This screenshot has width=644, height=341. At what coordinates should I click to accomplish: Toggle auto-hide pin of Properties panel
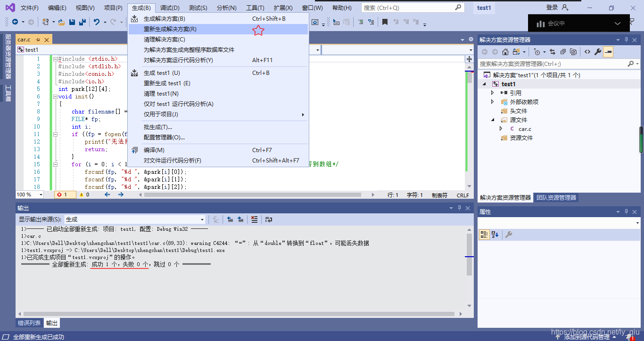click(x=627, y=211)
